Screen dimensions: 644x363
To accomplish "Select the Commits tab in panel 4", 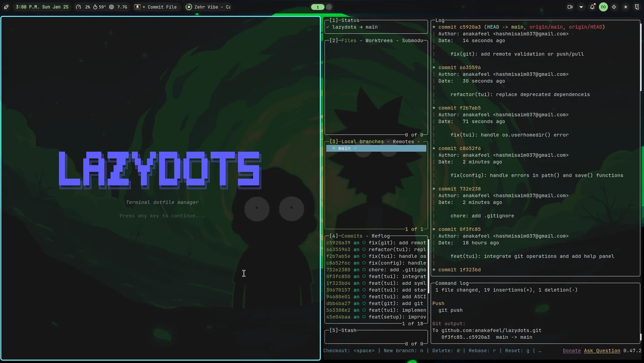I will (351, 236).
